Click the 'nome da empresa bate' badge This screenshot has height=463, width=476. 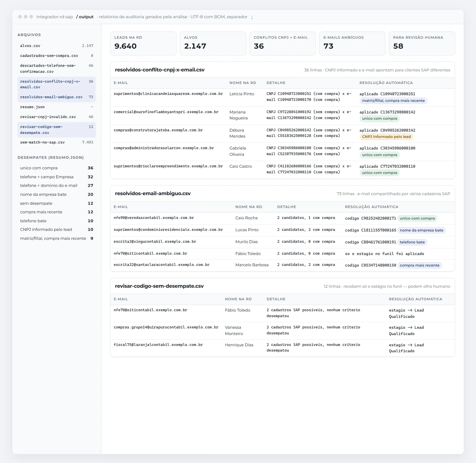pyautogui.click(x=421, y=230)
